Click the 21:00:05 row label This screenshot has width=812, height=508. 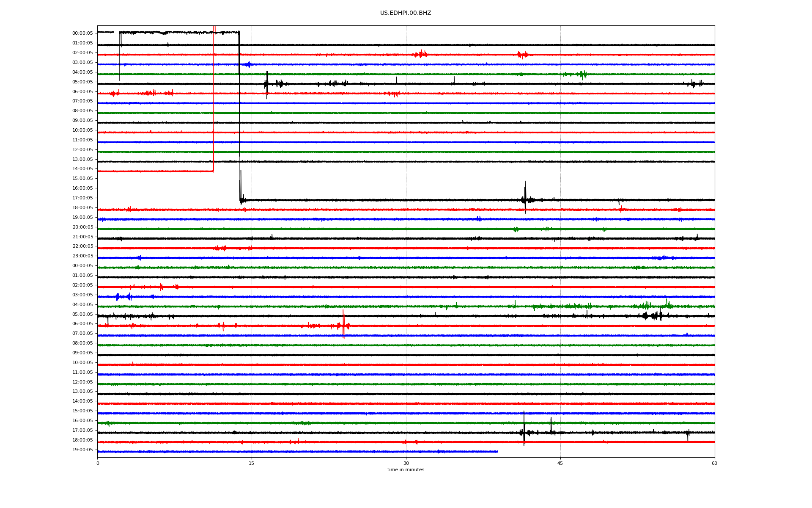tap(82, 237)
